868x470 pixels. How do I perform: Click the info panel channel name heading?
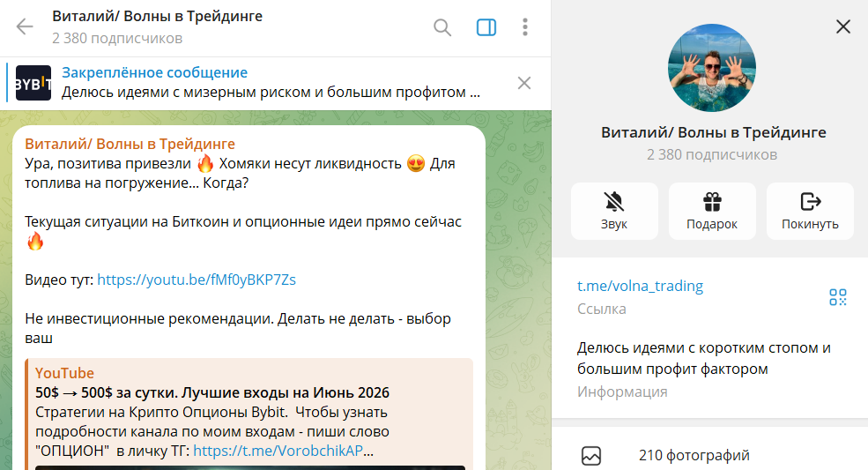coord(714,132)
